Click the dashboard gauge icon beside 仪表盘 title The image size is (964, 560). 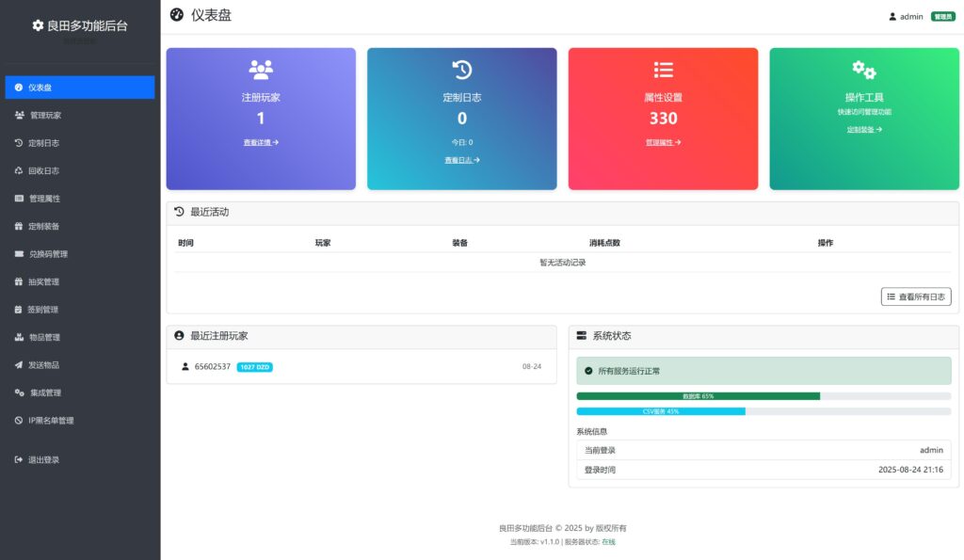[x=177, y=15]
